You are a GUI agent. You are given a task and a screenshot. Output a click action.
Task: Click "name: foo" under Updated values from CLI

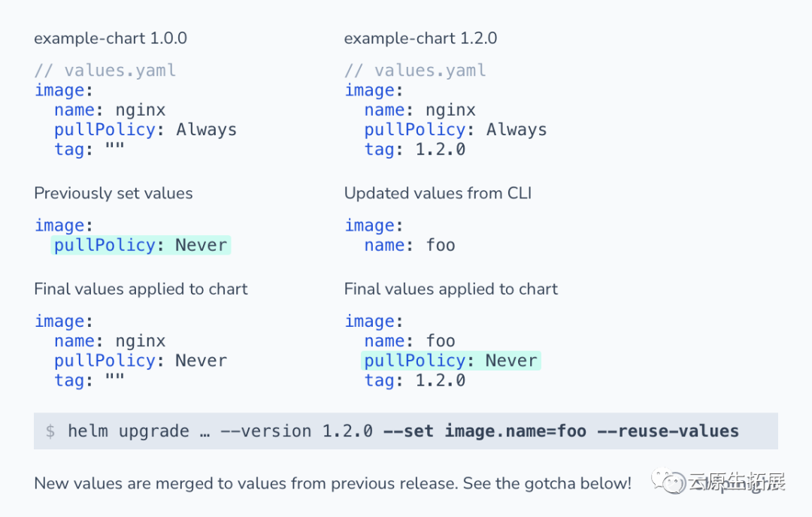[410, 245]
